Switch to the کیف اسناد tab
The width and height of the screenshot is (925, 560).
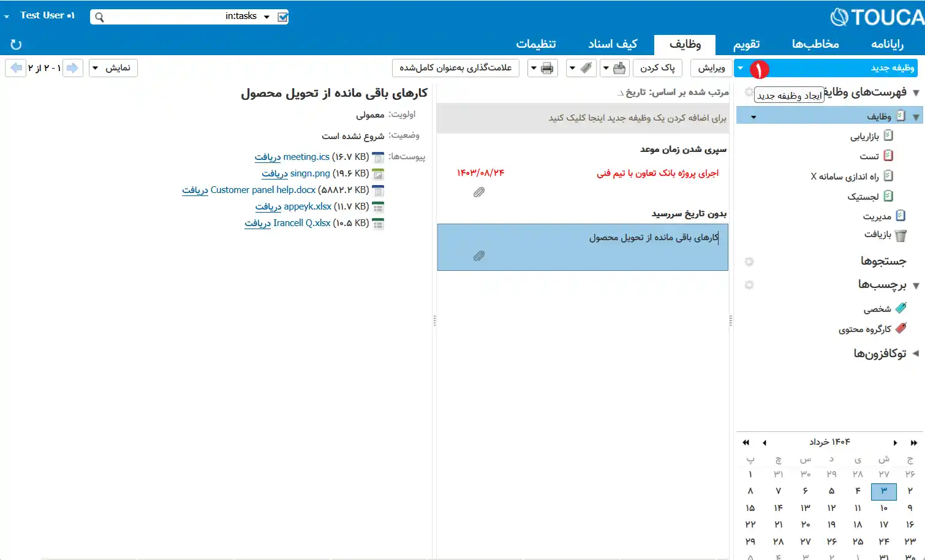[x=613, y=44]
